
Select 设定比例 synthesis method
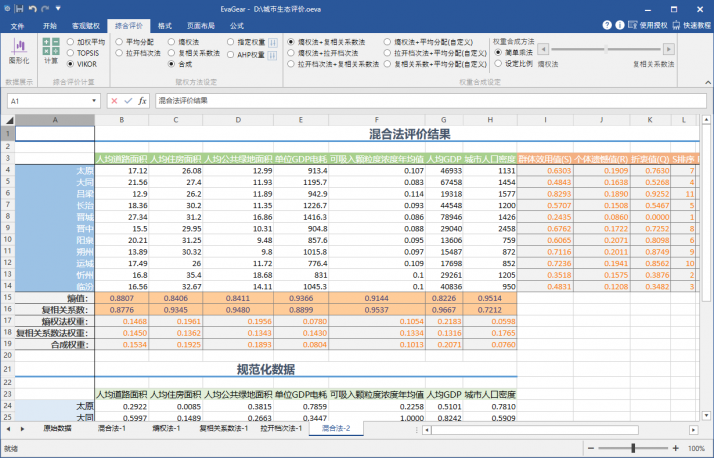coord(514,64)
